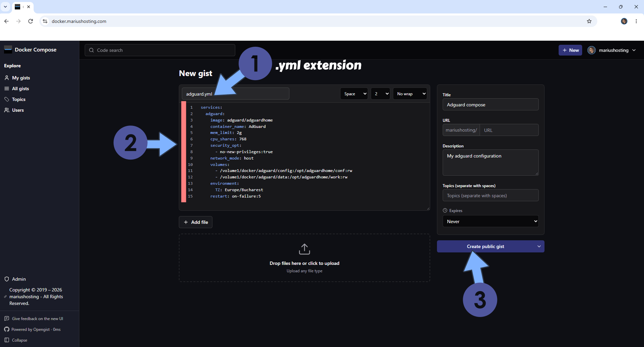Click the mariushosting avatar icon
Viewport: 644px width, 347px height.
(x=592, y=50)
